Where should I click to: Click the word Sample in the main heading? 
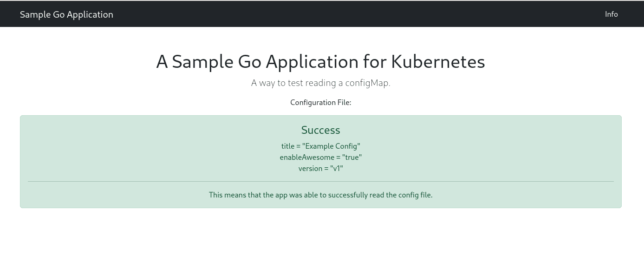point(202,62)
